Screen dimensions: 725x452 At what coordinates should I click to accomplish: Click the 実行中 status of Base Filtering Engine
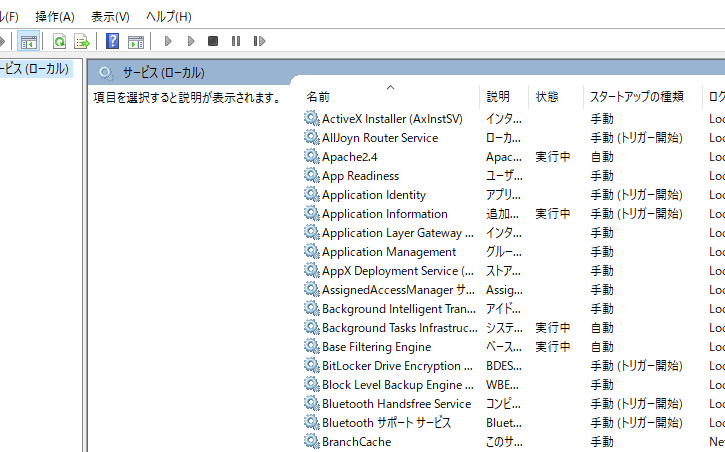pos(553,347)
